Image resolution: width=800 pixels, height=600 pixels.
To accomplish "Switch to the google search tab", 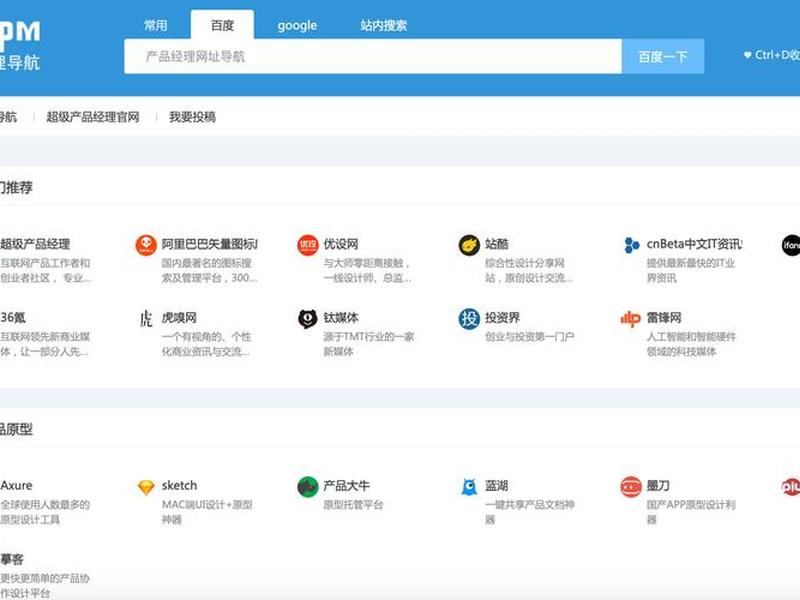I will [x=297, y=25].
